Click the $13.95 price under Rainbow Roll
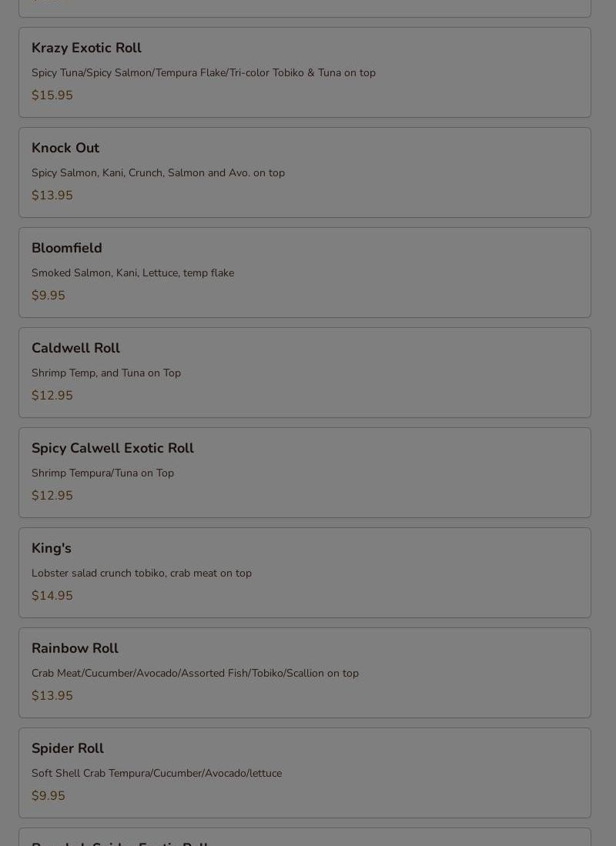This screenshot has width=616, height=846. click(x=52, y=696)
